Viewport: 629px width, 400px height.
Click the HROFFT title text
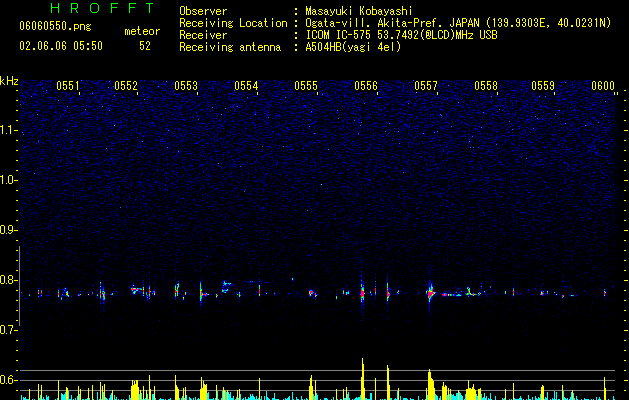[103, 8]
